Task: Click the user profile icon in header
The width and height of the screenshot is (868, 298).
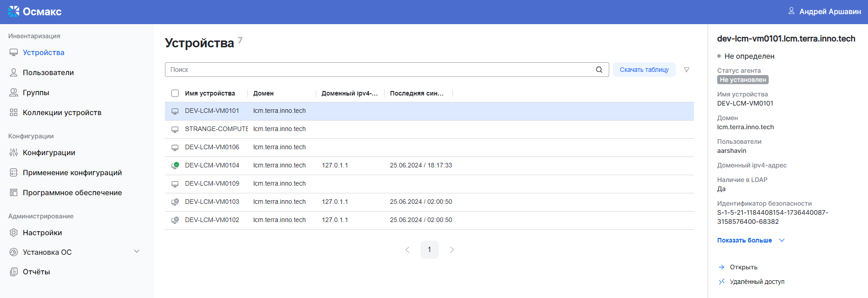Action: click(x=791, y=11)
